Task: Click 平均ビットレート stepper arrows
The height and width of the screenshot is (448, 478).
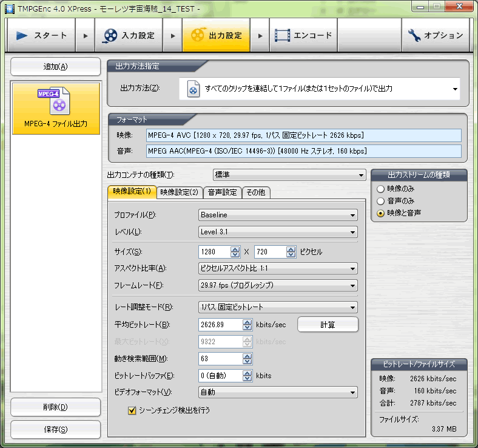Action: tap(247, 325)
